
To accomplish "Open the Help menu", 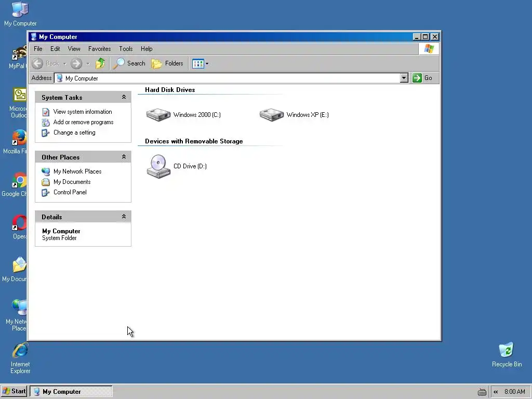I will point(147,49).
